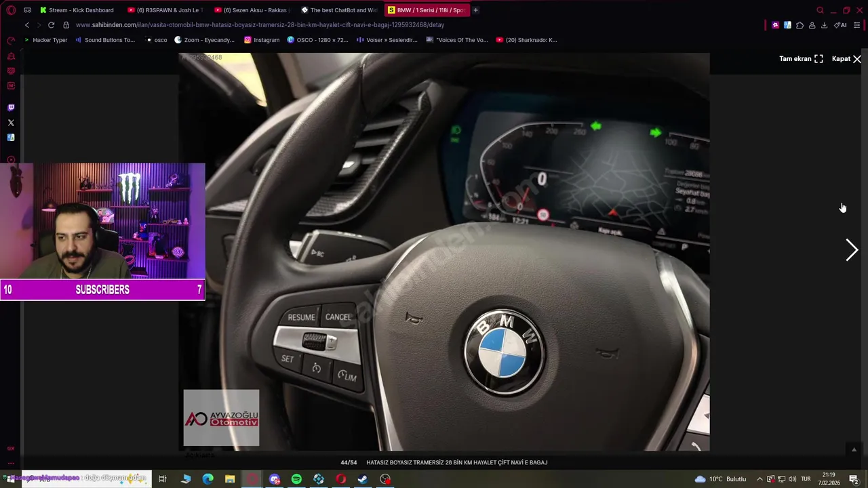Click photo counter 44/54
The width and height of the screenshot is (868, 488).
coord(349,463)
